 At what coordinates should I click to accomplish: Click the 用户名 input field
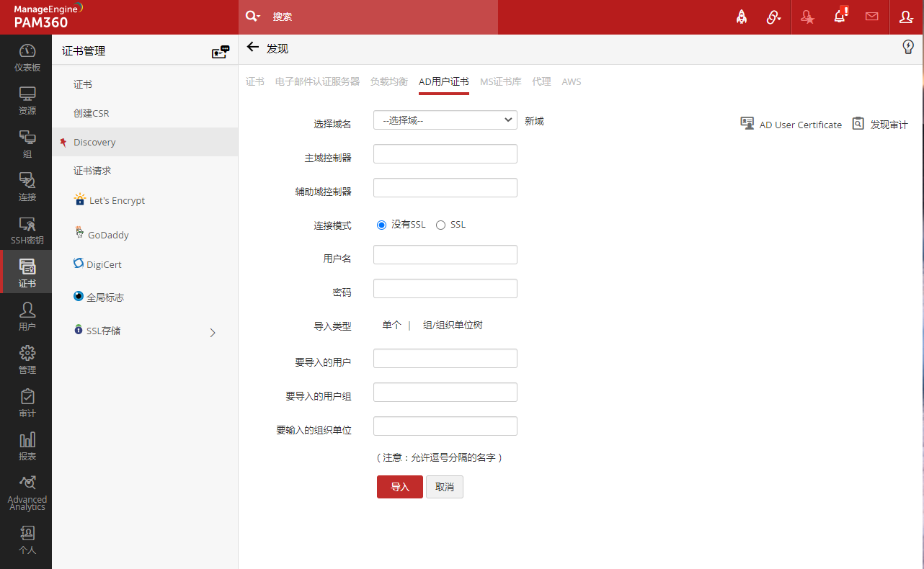pos(445,255)
